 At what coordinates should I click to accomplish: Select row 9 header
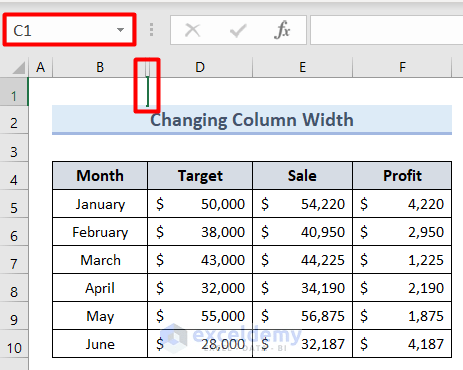[14, 316]
